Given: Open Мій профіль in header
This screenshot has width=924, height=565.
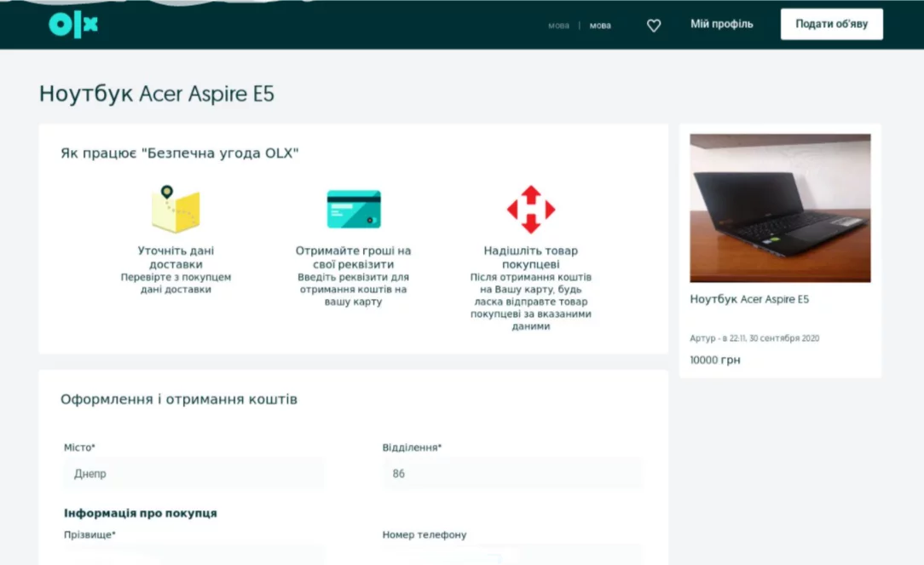Looking at the screenshot, I should click(x=722, y=24).
